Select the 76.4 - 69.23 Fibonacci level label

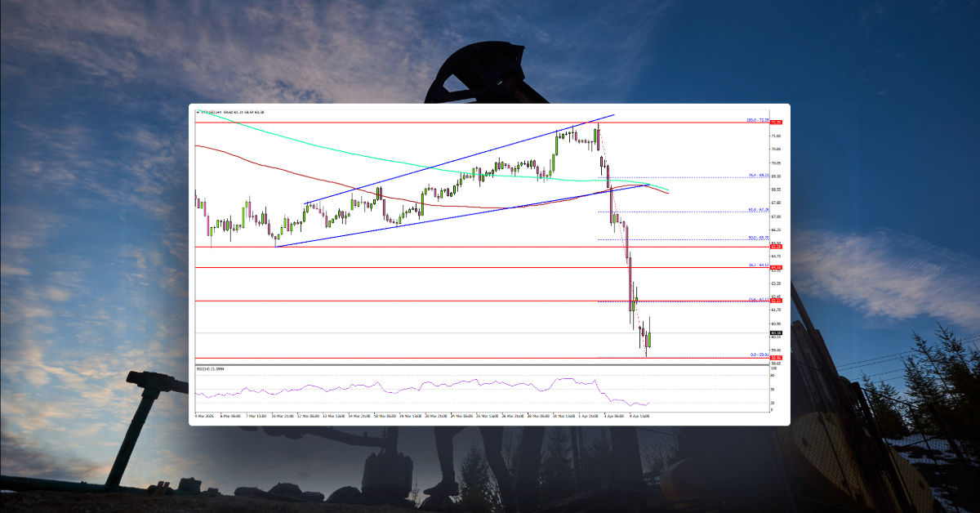[x=758, y=175]
